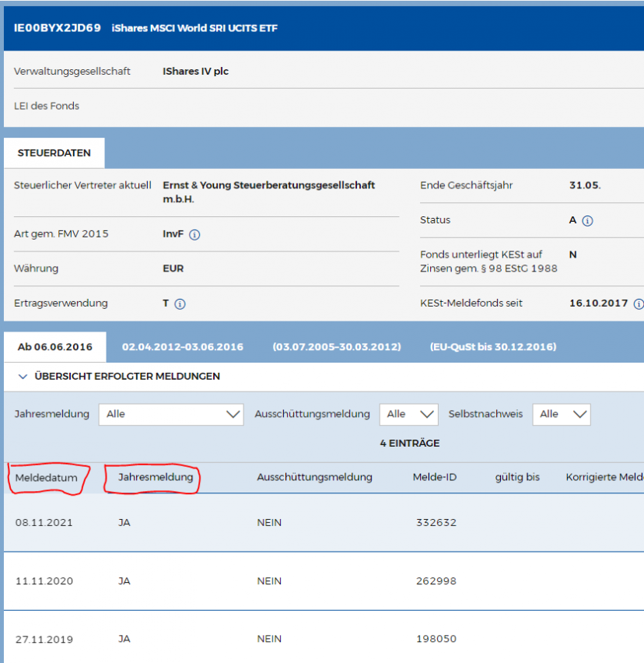
Task: Click ISIN IE00BYX2JD69 in header
Action: tap(58, 28)
